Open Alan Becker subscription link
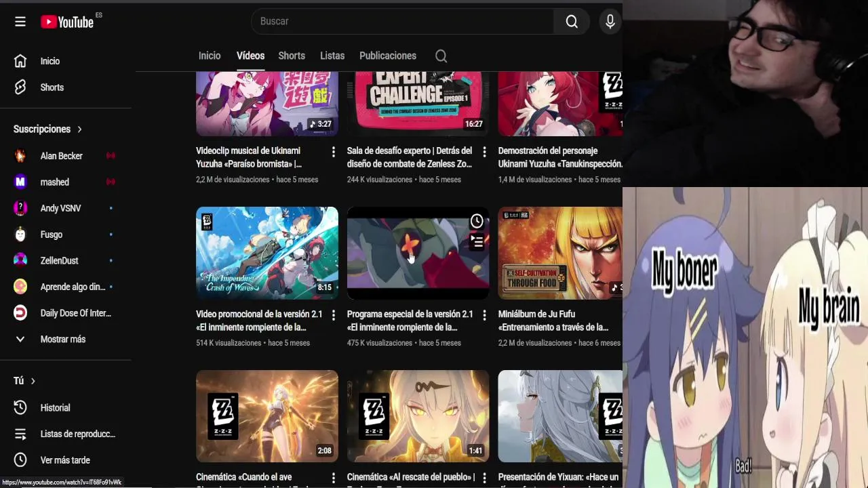This screenshot has height=488, width=868. click(x=62, y=156)
